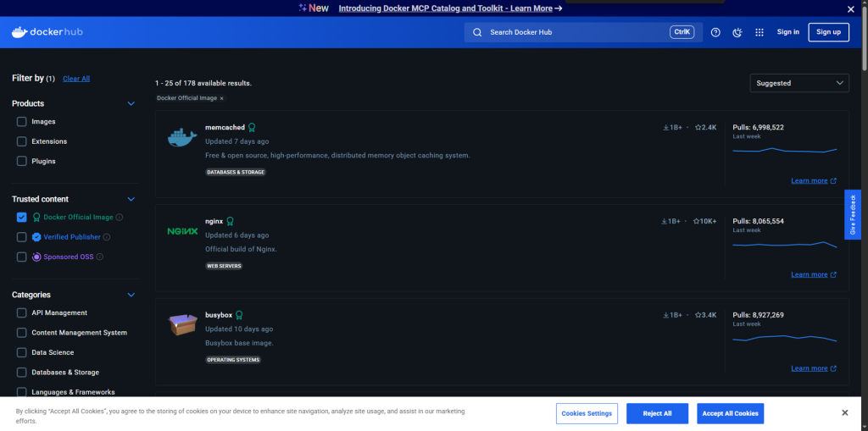Click Sign in
The height and width of the screenshot is (431, 868).
tap(787, 32)
